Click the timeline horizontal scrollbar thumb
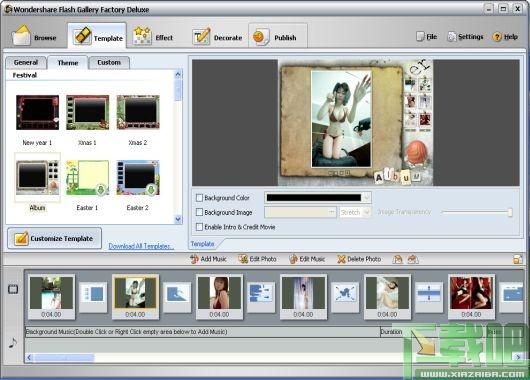 (x=64, y=357)
